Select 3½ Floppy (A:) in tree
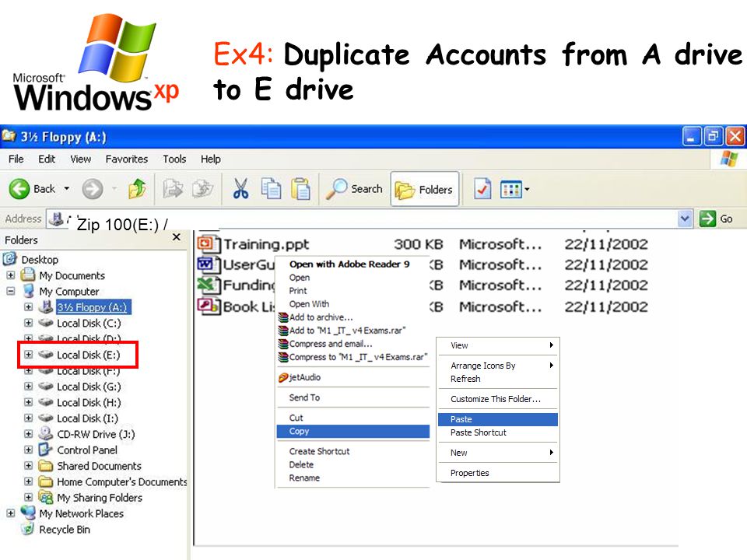The width and height of the screenshot is (747, 560). [x=93, y=307]
